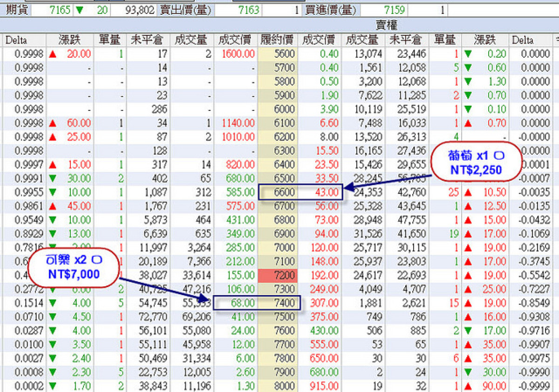Click the red up arrow beside 60.00
Screen dimensions: 559x392
(x=53, y=123)
